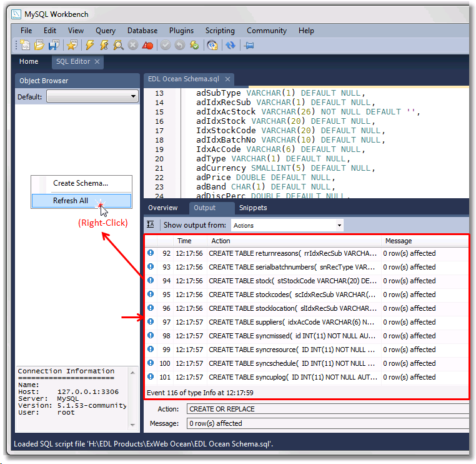Select the CREATE TABLE stockcodes row
476x464 pixels.
click(x=307, y=295)
